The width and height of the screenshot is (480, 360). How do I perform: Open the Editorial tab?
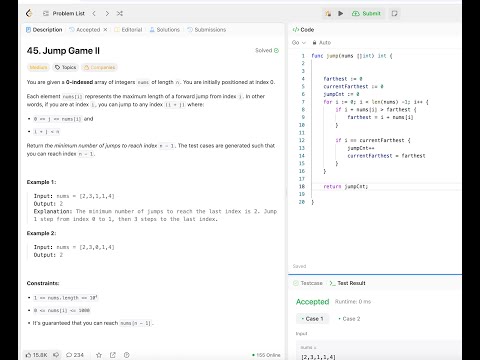click(x=128, y=30)
